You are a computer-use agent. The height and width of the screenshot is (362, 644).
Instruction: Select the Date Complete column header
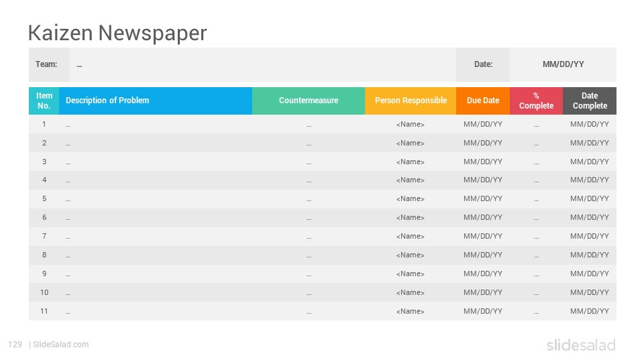(x=590, y=101)
